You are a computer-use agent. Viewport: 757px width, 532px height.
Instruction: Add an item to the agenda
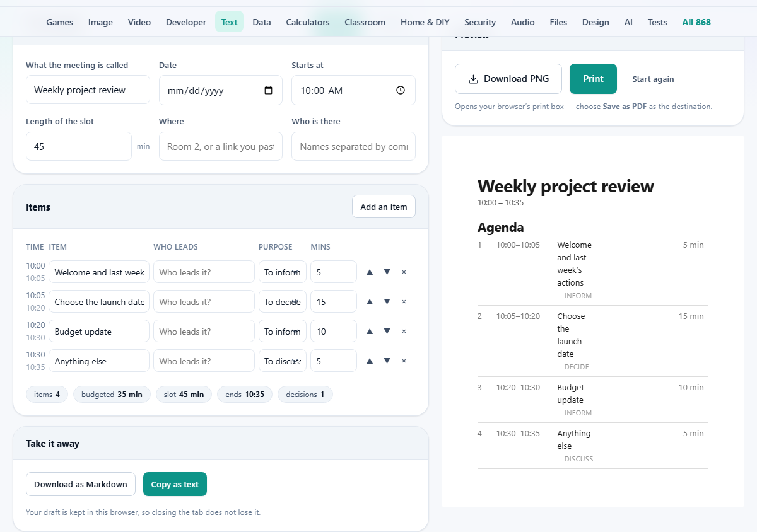coord(384,207)
